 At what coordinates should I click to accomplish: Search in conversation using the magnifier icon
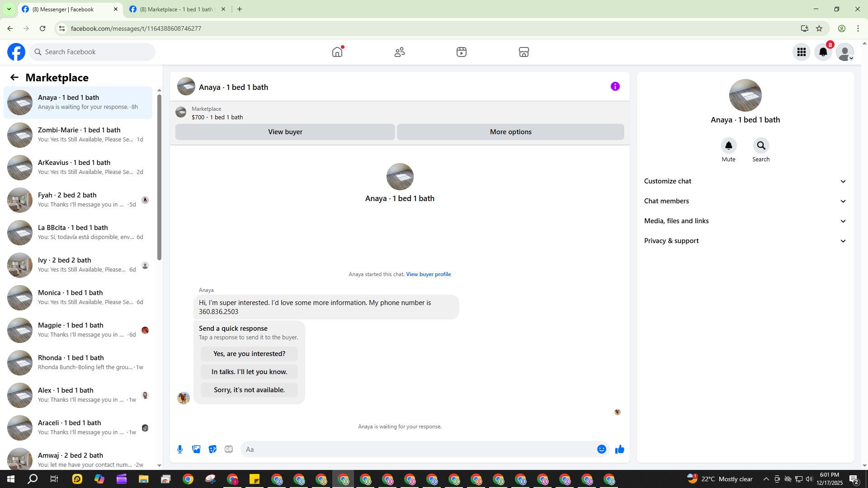tap(761, 145)
